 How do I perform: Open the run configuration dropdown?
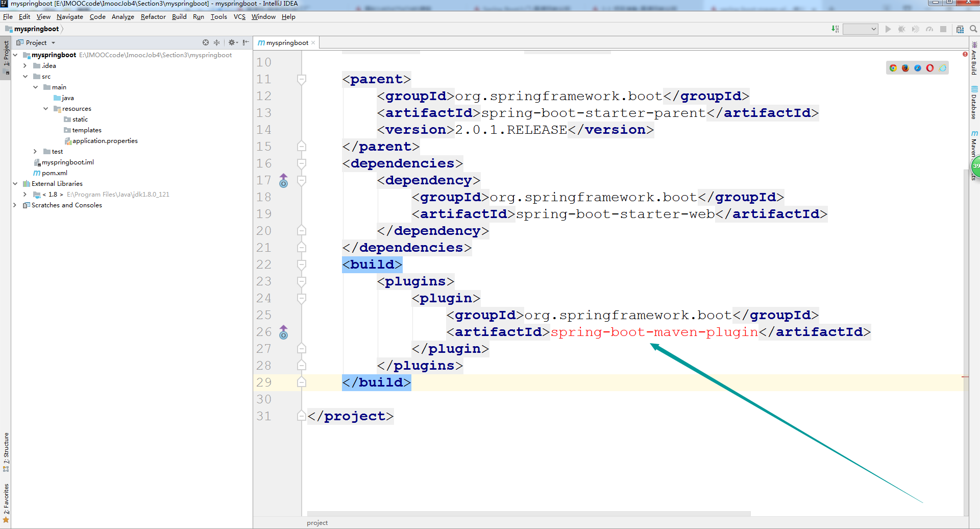860,29
